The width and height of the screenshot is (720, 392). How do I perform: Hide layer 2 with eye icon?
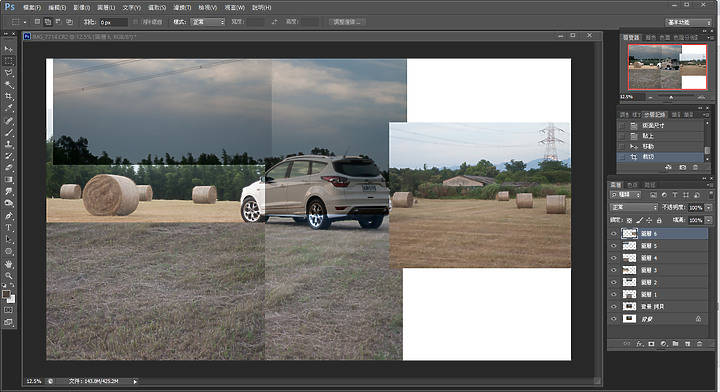pos(614,282)
